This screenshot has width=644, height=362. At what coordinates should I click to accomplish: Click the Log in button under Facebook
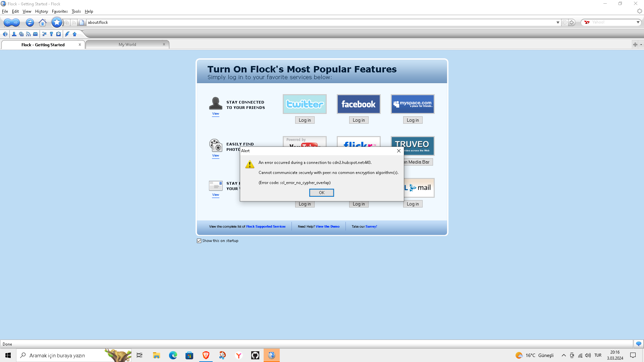click(359, 120)
